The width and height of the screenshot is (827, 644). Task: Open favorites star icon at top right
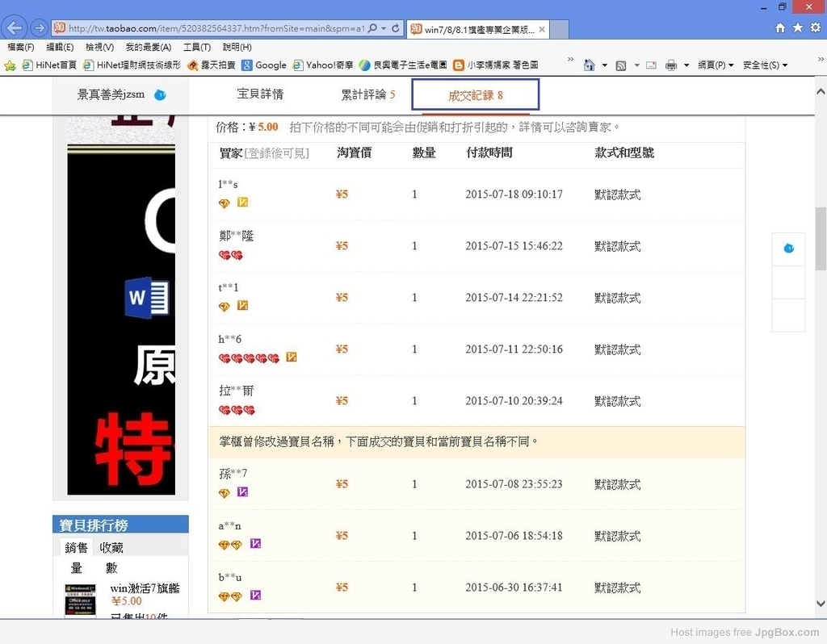coord(797,28)
